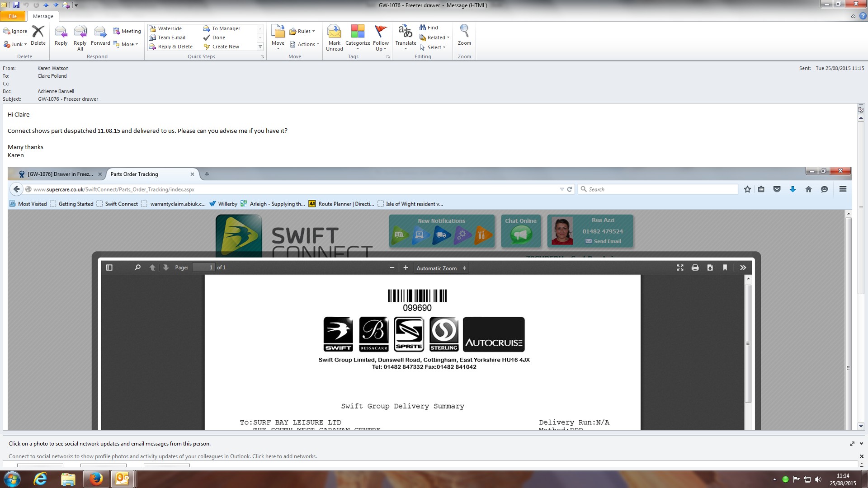868x488 pixels.
Task: Forward this email message
Action: point(100,36)
